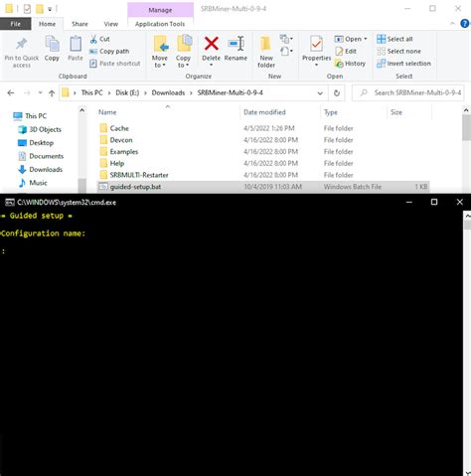Click Downloads in the address bar
The height and width of the screenshot is (476, 471).
[x=168, y=92]
